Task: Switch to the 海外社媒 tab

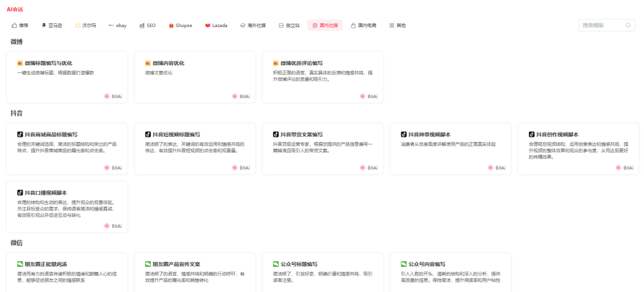Action: (x=253, y=26)
